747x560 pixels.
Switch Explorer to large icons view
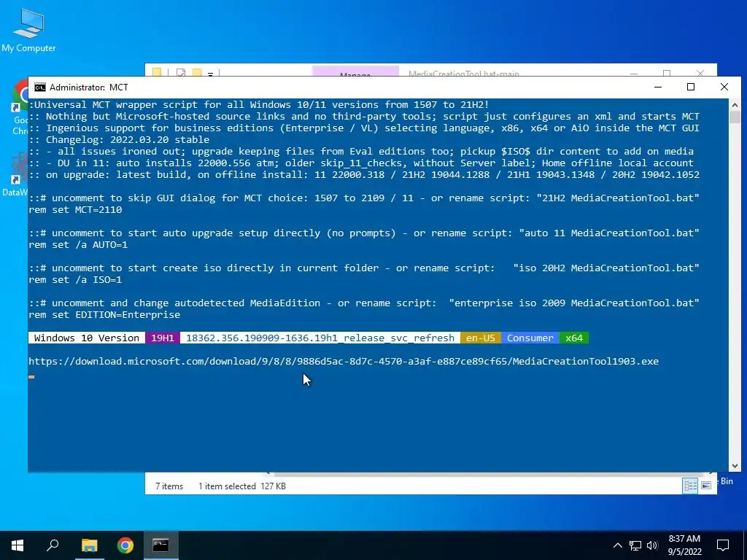coord(706,485)
